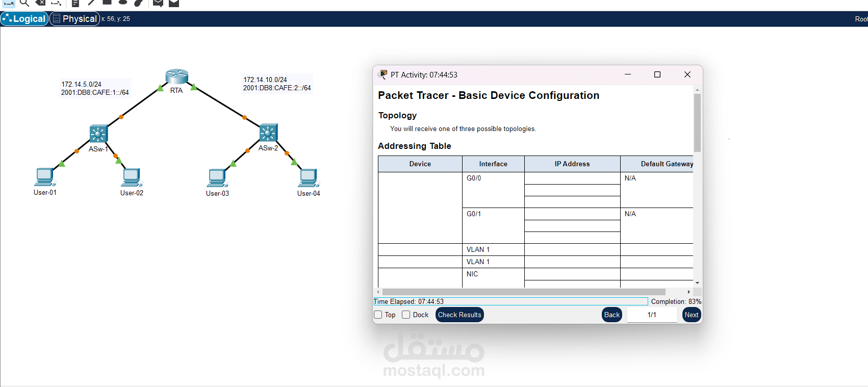Go to the Next instruction page

pos(692,315)
